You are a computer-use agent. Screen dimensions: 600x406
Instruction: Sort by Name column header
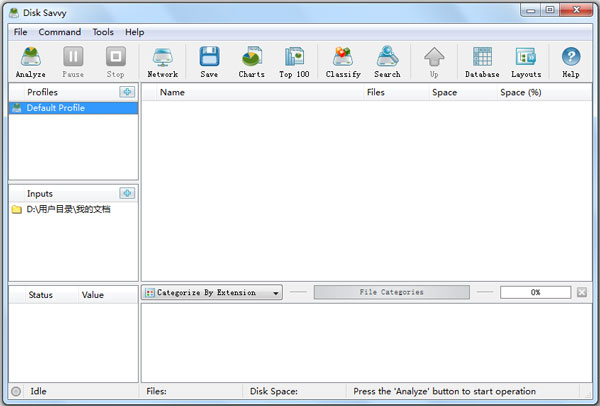click(259, 92)
